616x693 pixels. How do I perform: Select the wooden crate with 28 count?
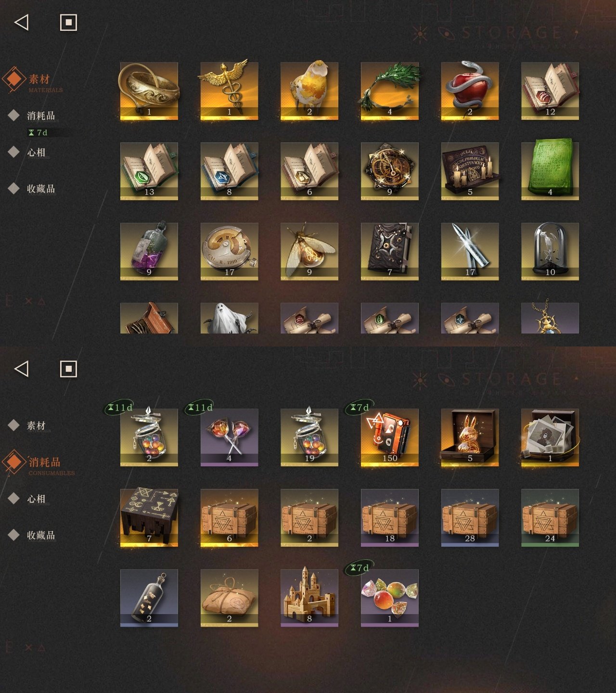click(470, 518)
